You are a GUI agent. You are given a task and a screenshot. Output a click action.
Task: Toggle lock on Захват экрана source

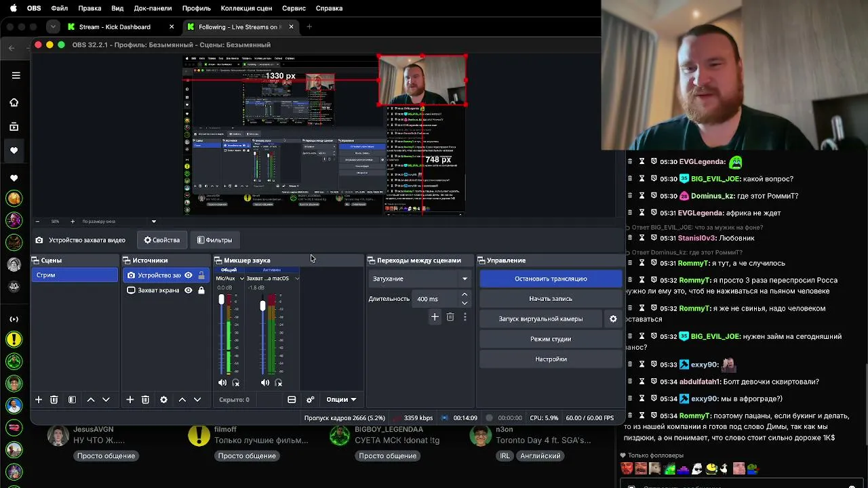201,290
